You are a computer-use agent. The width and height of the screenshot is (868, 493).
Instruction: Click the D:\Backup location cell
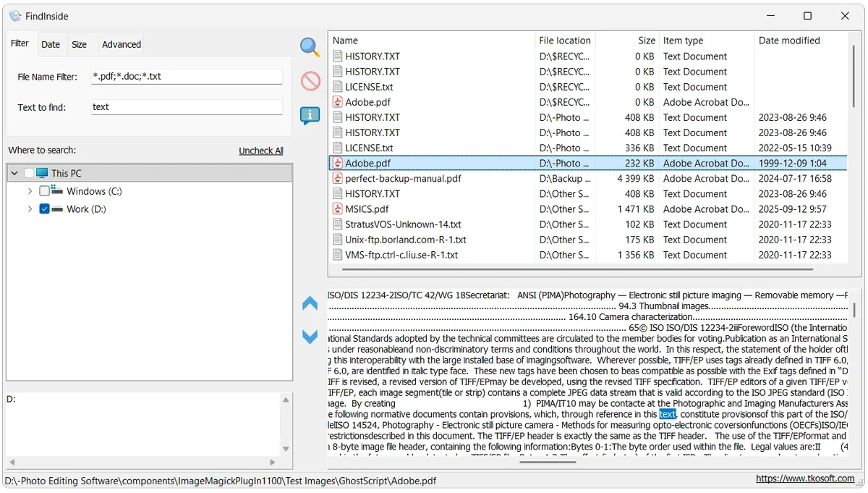point(564,178)
